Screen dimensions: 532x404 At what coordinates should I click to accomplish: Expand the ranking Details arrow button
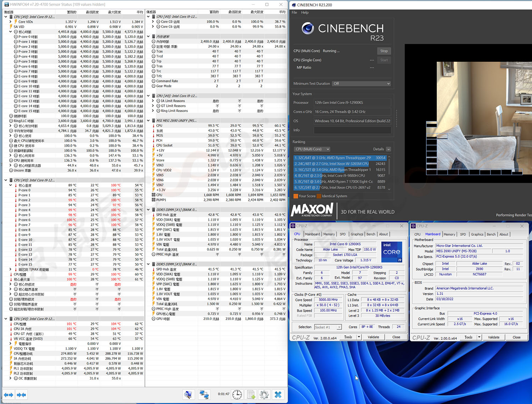388,149
